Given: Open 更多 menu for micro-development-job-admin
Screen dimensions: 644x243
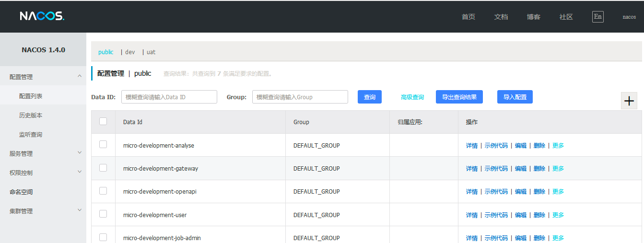Looking at the screenshot, I should (558, 238).
